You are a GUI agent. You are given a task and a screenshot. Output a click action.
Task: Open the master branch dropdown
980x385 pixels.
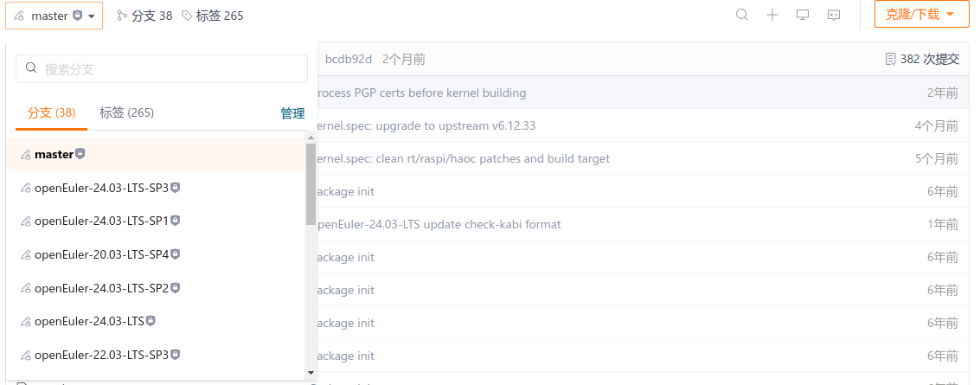pos(54,16)
